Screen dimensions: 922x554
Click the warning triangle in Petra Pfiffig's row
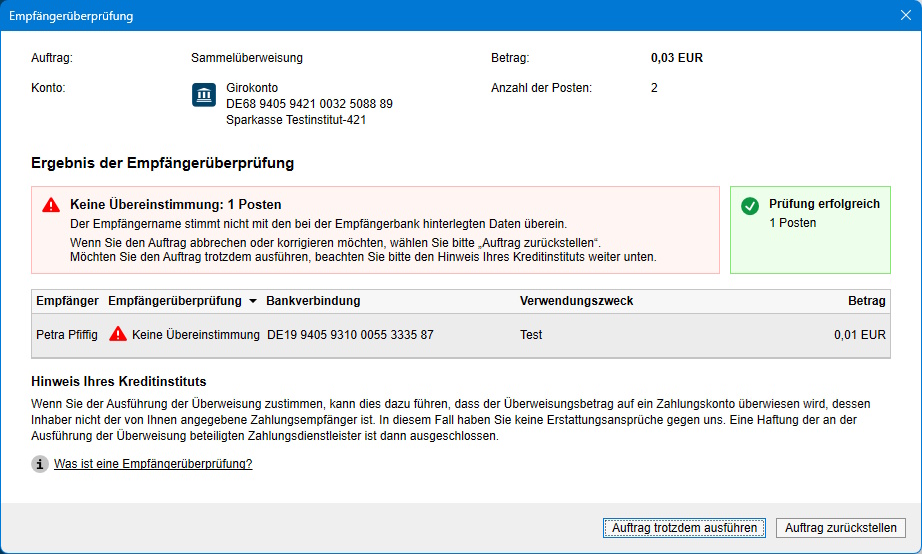(x=118, y=334)
